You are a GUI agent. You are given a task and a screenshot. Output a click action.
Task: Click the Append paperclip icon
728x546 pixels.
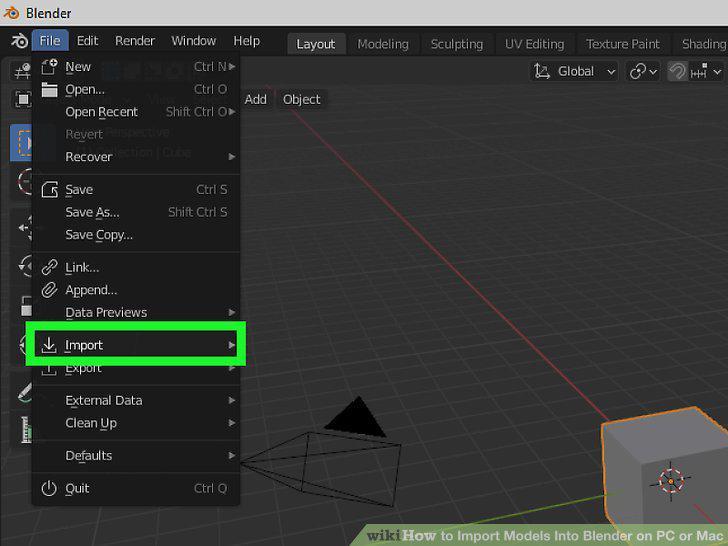(x=49, y=290)
